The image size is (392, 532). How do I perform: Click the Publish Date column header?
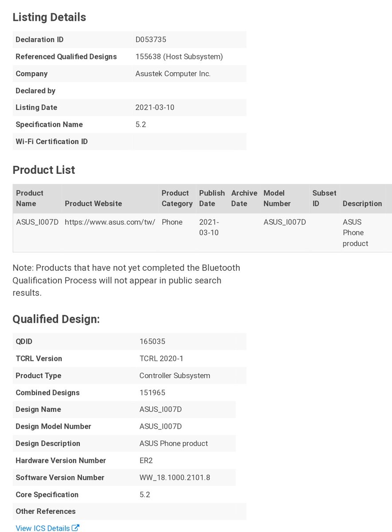[x=212, y=198]
